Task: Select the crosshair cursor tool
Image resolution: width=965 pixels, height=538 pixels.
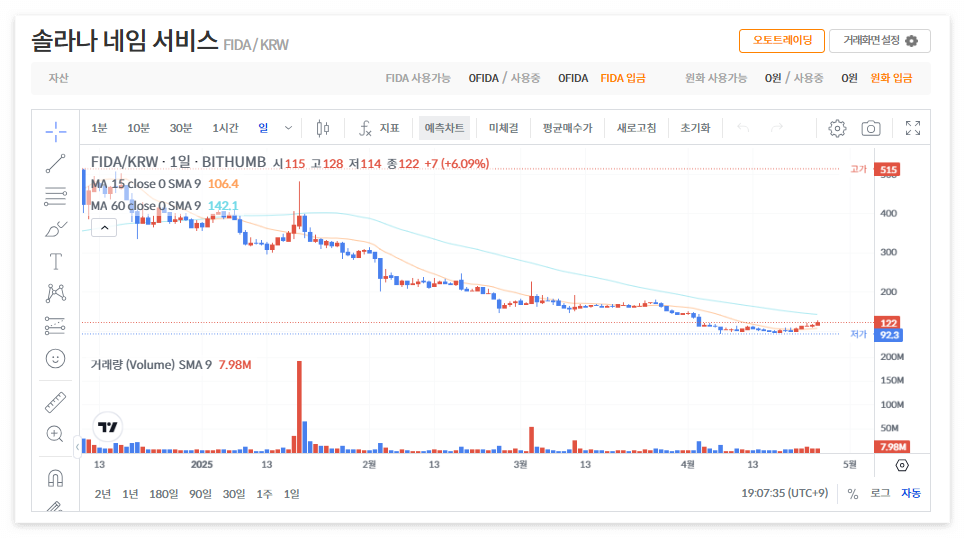Action: click(55, 131)
